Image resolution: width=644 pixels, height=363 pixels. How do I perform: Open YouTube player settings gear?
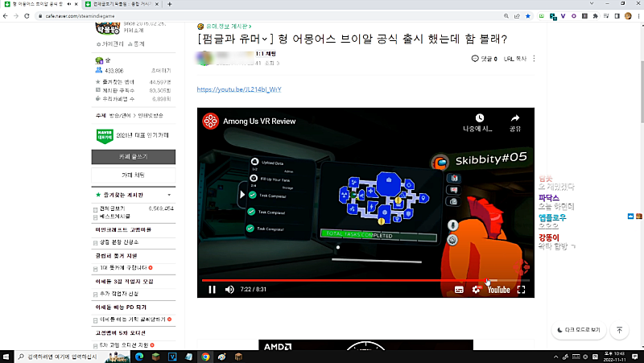pos(476,290)
